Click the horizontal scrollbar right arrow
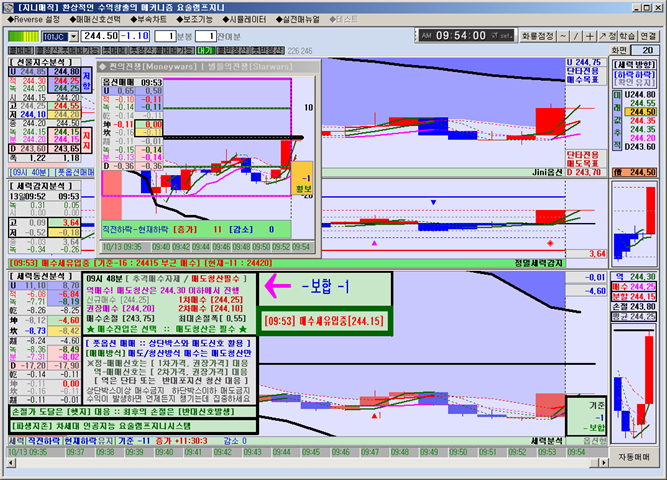 point(603,463)
